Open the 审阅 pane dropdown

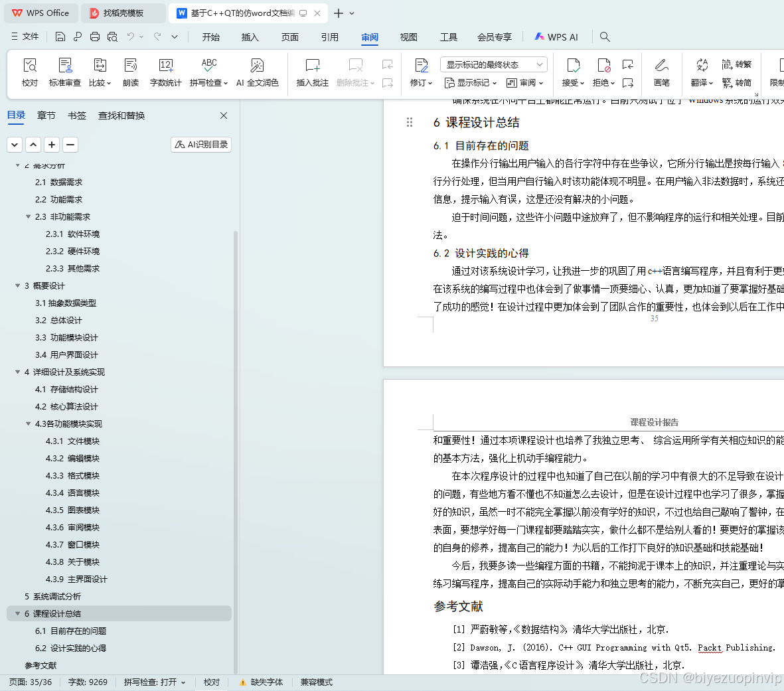(x=524, y=82)
